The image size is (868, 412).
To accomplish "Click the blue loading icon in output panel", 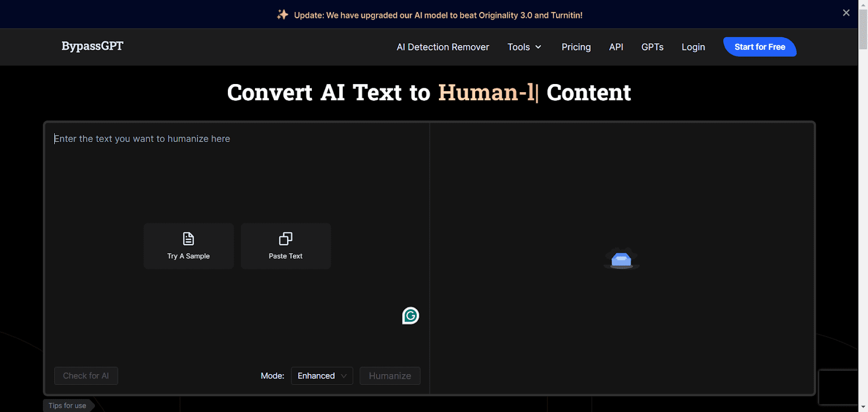I will (621, 260).
